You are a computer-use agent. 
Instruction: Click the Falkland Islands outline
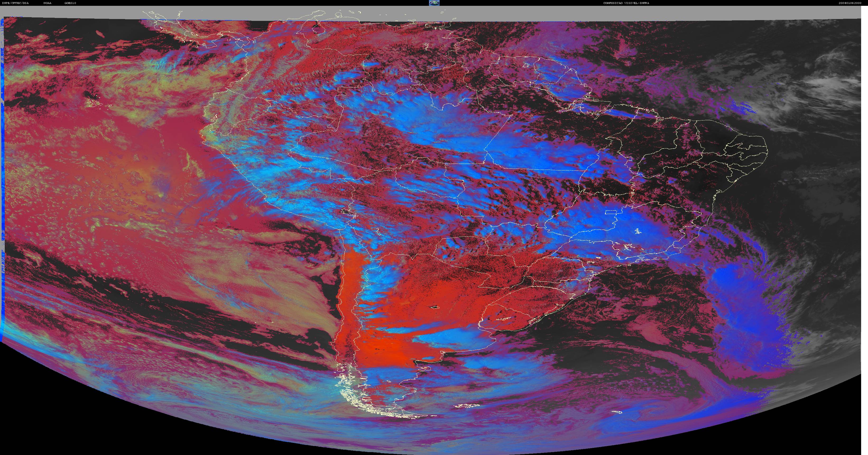coord(467,406)
